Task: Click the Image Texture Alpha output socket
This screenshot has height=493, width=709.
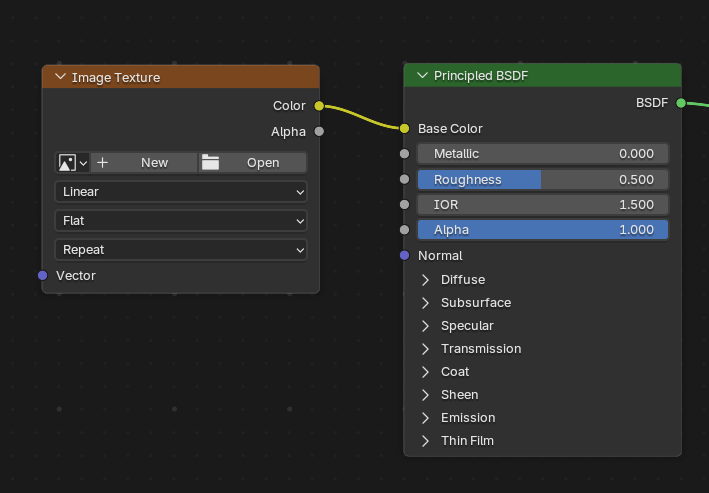Action: pyautogui.click(x=319, y=132)
